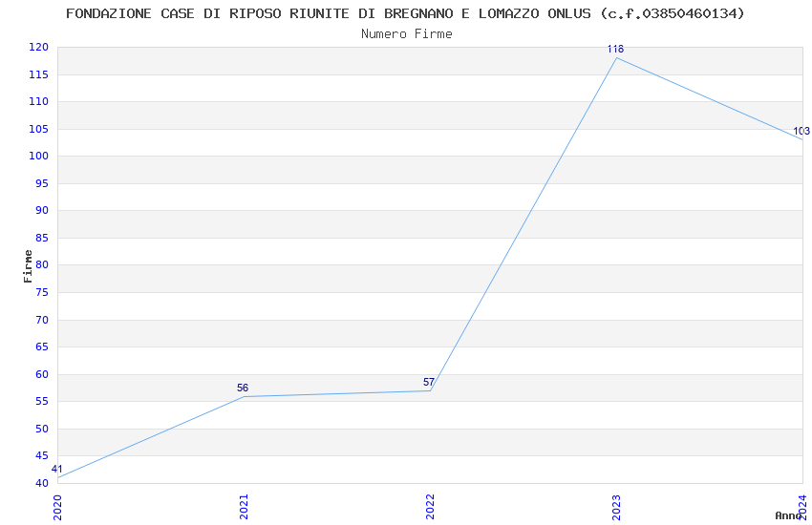Click the chart title FONDAZIONE CASE DI RIPOSO
This screenshot has height=525, width=812.
(405, 13)
